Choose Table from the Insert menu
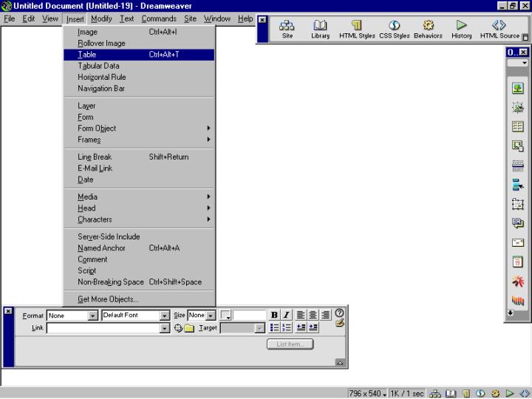This screenshot has height=399, width=532. pos(139,55)
